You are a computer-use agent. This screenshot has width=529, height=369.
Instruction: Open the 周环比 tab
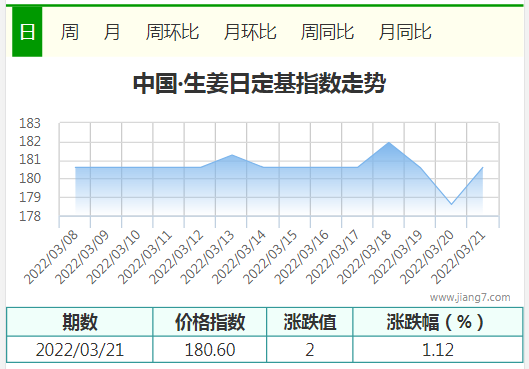172,32
